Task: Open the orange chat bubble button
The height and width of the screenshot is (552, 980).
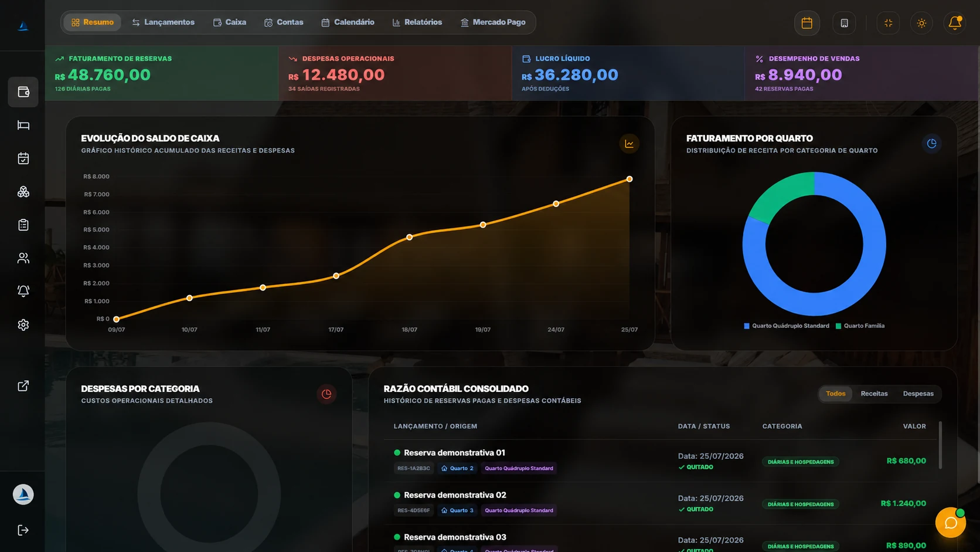Action: pyautogui.click(x=951, y=523)
